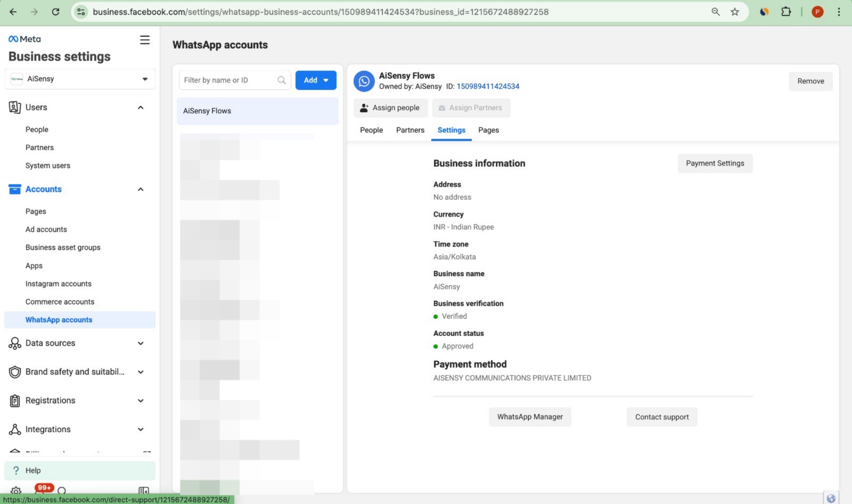Screen dimensions: 852x504
Task: Click the Asia/Kolkata time zone value
Action: (455, 257)
